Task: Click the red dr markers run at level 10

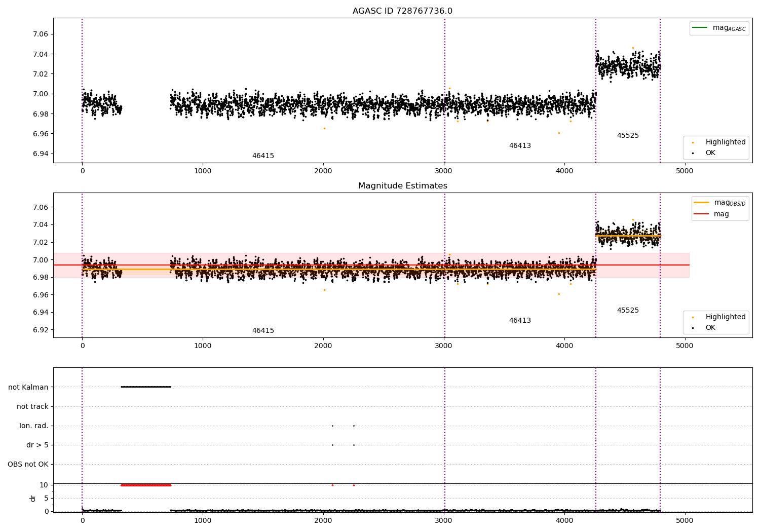Action: (x=146, y=485)
